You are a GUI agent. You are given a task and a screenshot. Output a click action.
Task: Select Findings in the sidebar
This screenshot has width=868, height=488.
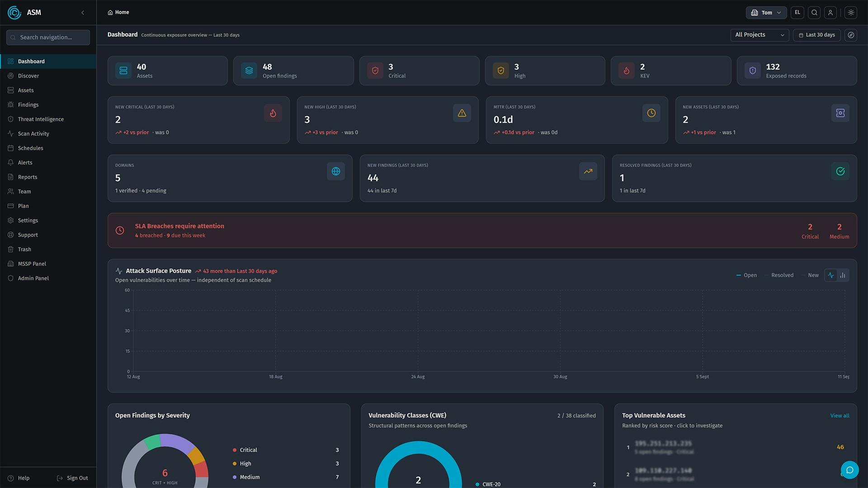click(48, 105)
